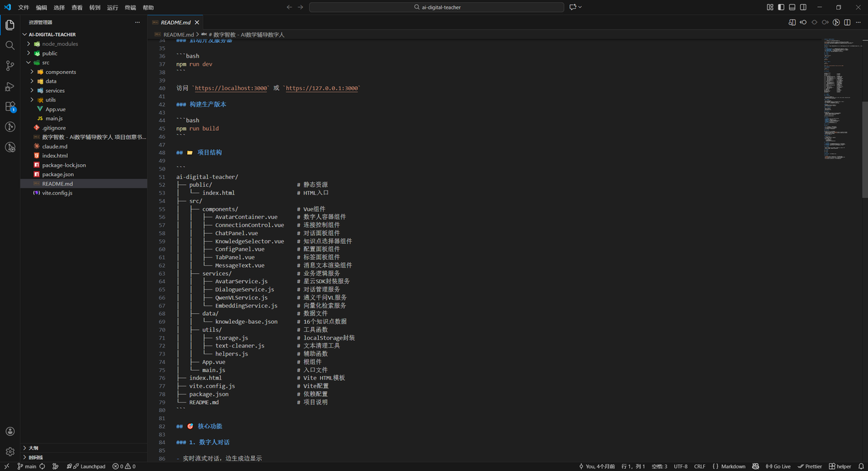Toggle the bottom panel visibility
Image resolution: width=868 pixels, height=471 pixels.
(x=792, y=7)
